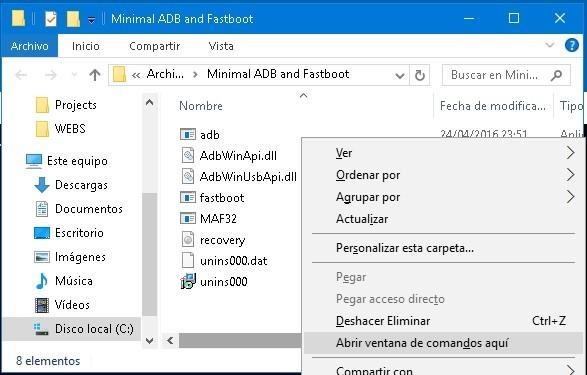This screenshot has width=587, height=375.
Task: Switch to the Compartir ribbon tab
Action: click(155, 46)
